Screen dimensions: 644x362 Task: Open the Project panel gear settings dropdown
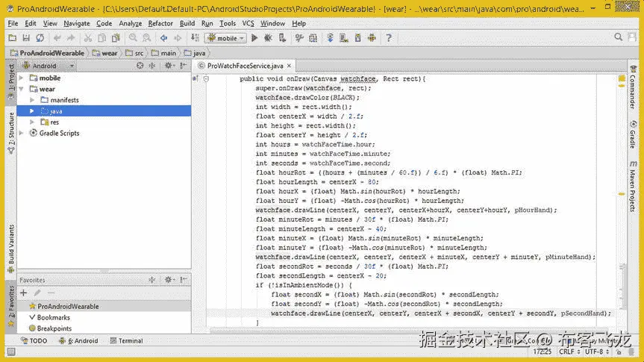click(169, 66)
